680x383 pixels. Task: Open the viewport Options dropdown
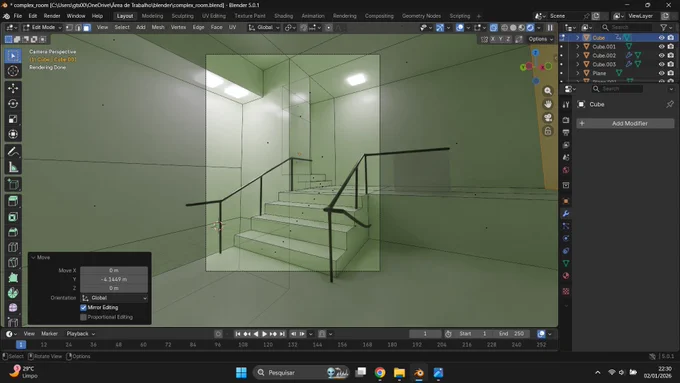(x=540, y=39)
